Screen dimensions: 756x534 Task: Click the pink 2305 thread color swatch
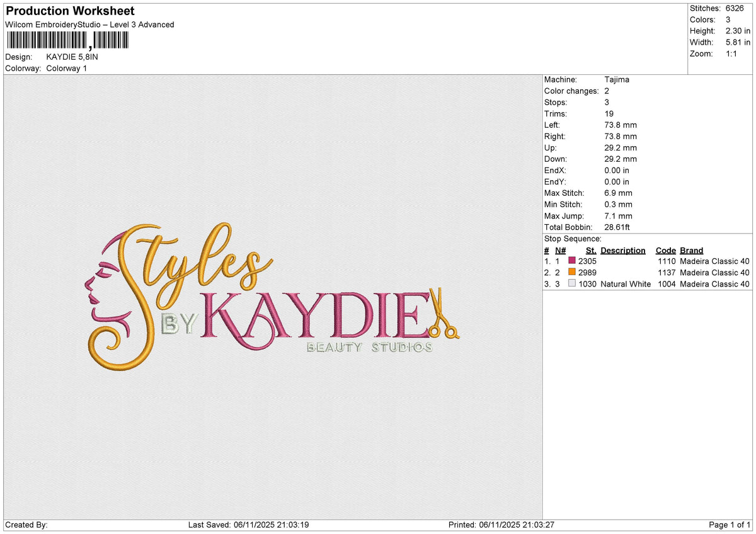(572, 261)
